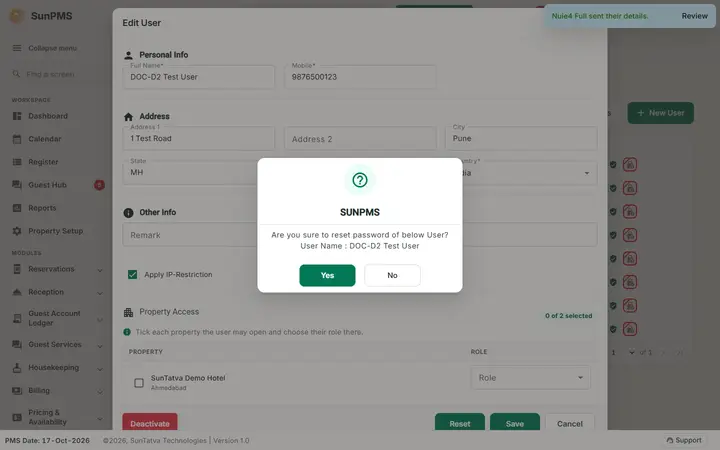Click Review in the notification toast
720x450 pixels.
click(x=694, y=16)
